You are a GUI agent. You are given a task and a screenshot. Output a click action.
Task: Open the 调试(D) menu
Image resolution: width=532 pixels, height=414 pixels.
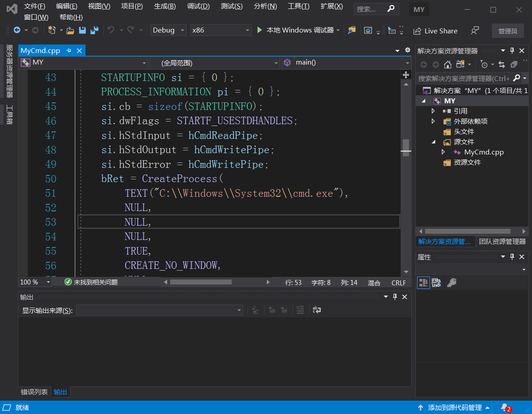tap(198, 6)
